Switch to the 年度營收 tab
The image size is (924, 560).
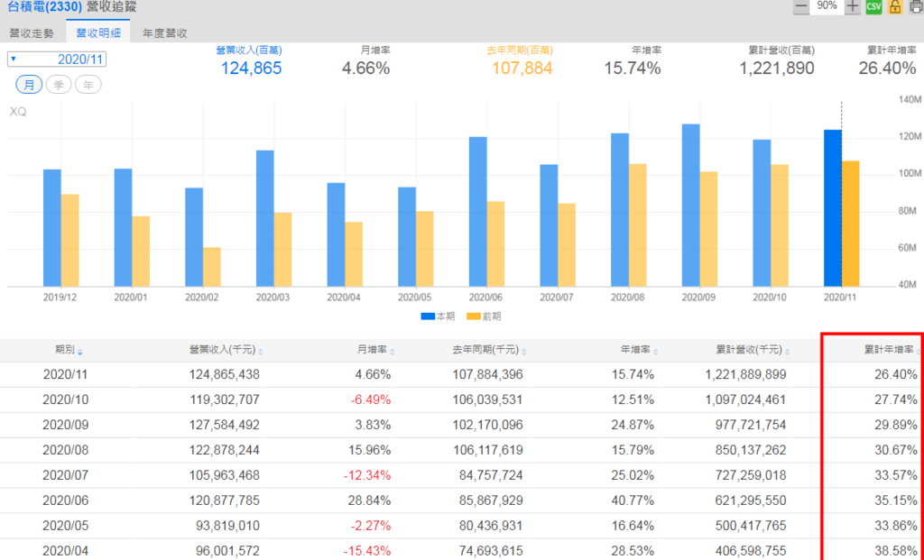click(x=166, y=33)
